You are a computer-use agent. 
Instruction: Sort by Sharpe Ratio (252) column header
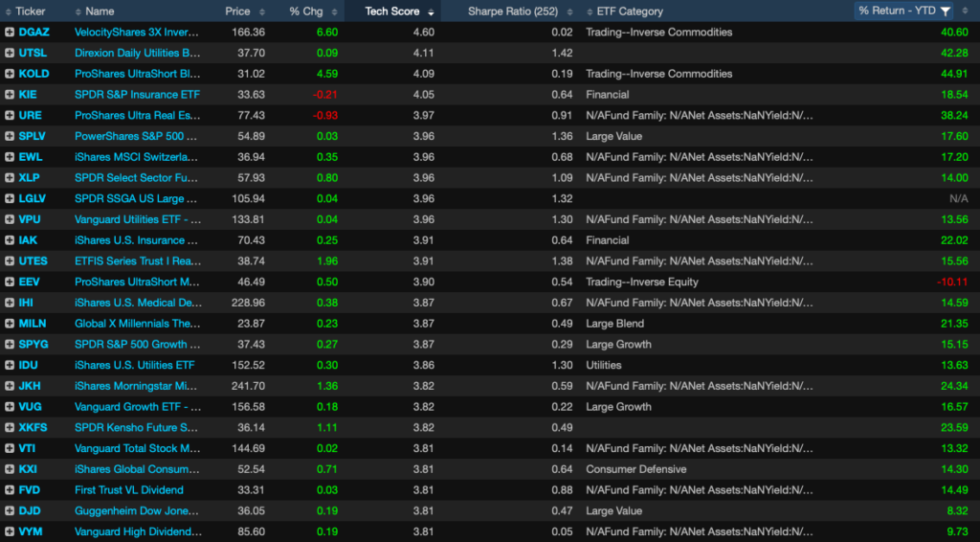tap(513, 11)
